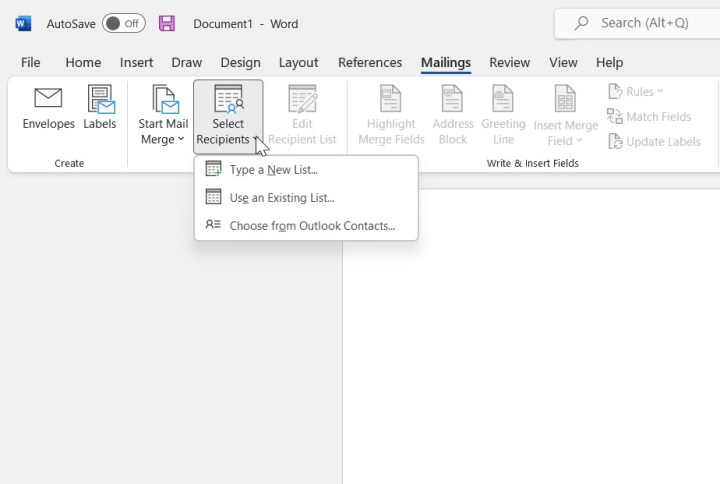The height and width of the screenshot is (484, 720).
Task: Click the Edit Recipient List icon
Action: (302, 99)
